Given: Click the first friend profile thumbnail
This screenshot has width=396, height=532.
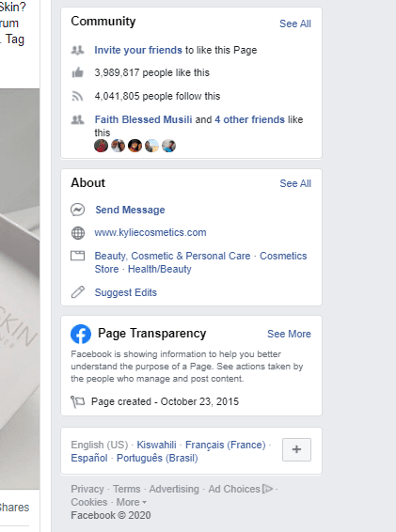Looking at the screenshot, I should point(101,146).
